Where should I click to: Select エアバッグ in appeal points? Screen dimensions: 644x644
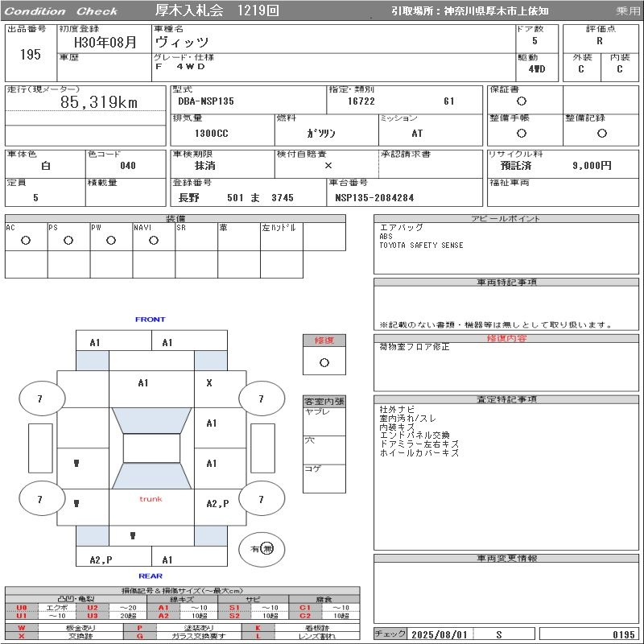401,228
